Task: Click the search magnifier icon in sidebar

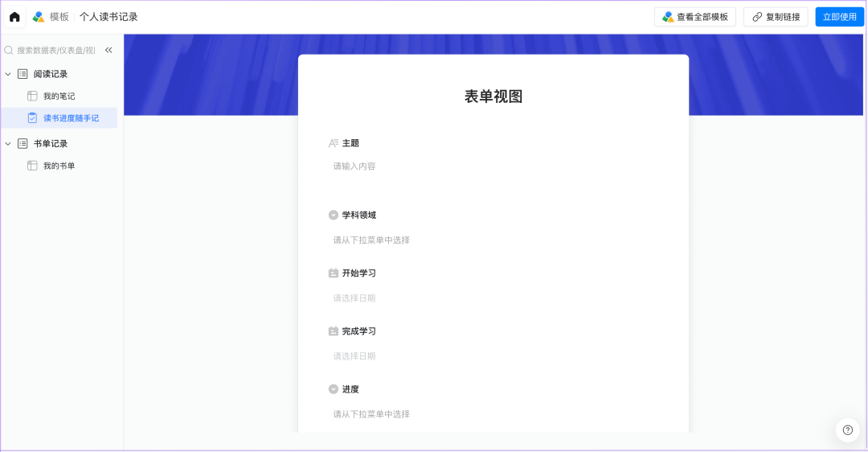Action: point(10,50)
